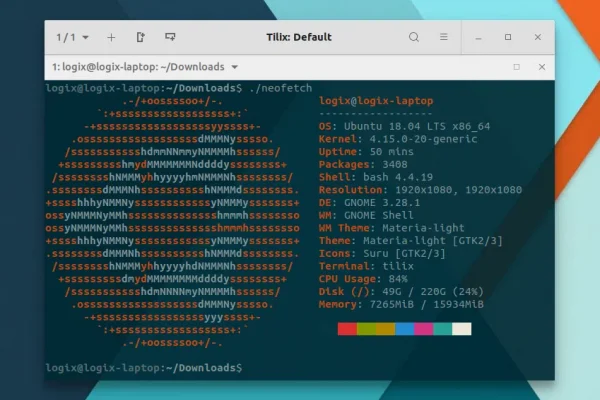
Task: Click the 'Resolution: 1920x1080, 1920x1080' line
Action: point(420,190)
